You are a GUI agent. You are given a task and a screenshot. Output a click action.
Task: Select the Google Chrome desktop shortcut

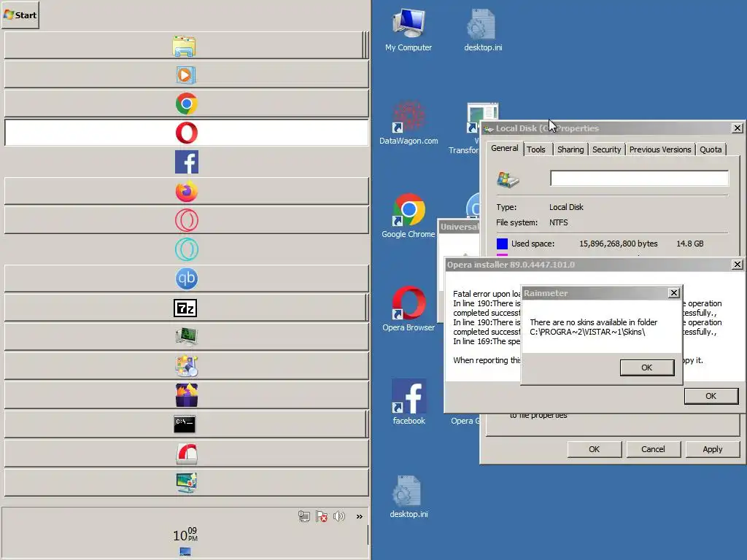(x=409, y=216)
